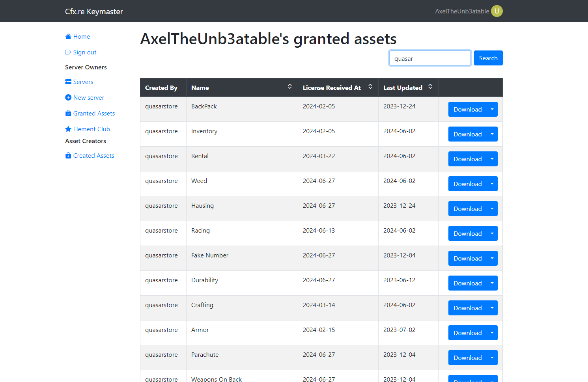Click the Created Assets bag icon
Screen dimensions: 588x382
pos(68,156)
